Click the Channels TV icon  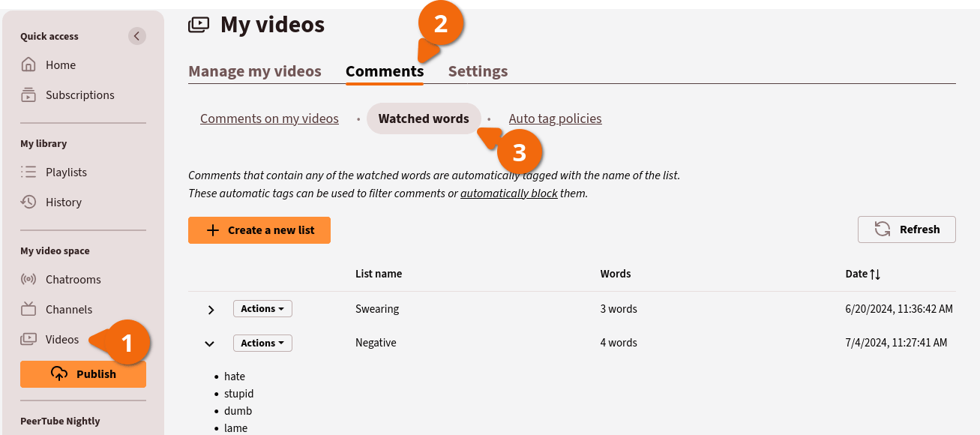coord(28,309)
